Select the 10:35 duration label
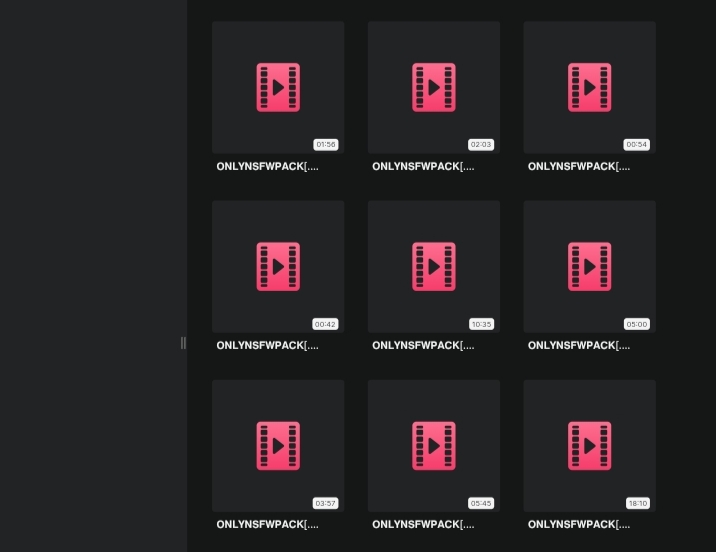Screen dimensions: 716x552 click(x=481, y=324)
